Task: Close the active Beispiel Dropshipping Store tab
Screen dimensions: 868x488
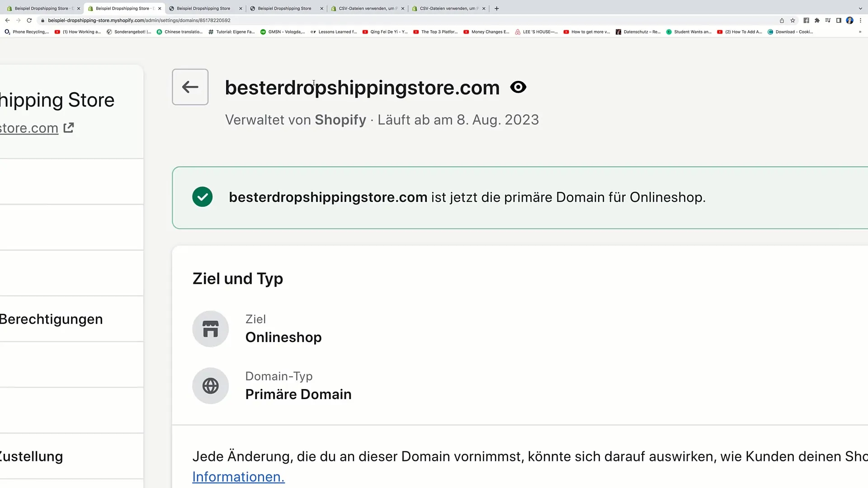Action: click(160, 9)
